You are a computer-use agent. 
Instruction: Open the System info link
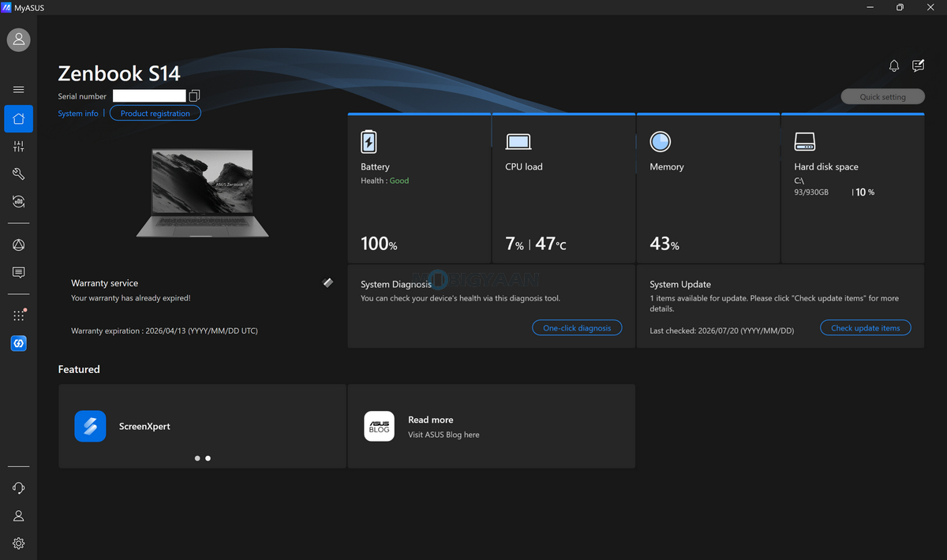point(78,114)
